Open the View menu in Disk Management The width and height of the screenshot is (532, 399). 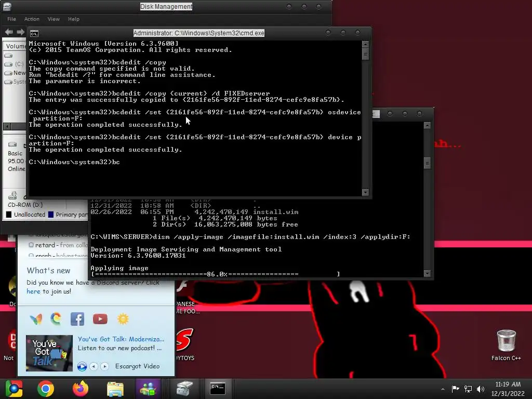click(54, 19)
